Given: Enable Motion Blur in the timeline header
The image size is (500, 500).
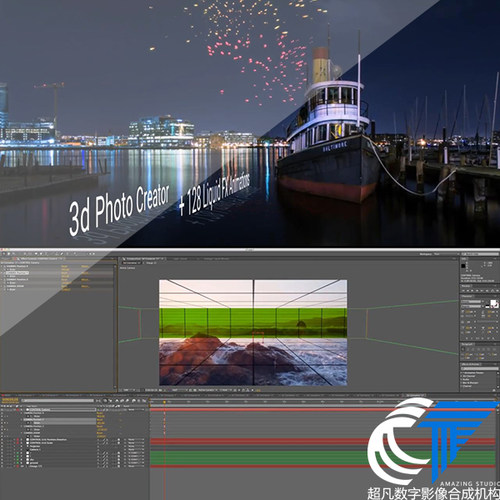Looking at the screenshot, I should (x=127, y=401).
